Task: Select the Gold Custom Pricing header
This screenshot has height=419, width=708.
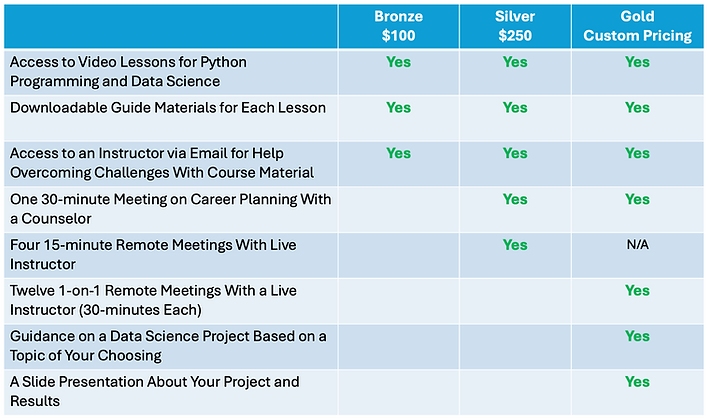Action: pos(637,26)
